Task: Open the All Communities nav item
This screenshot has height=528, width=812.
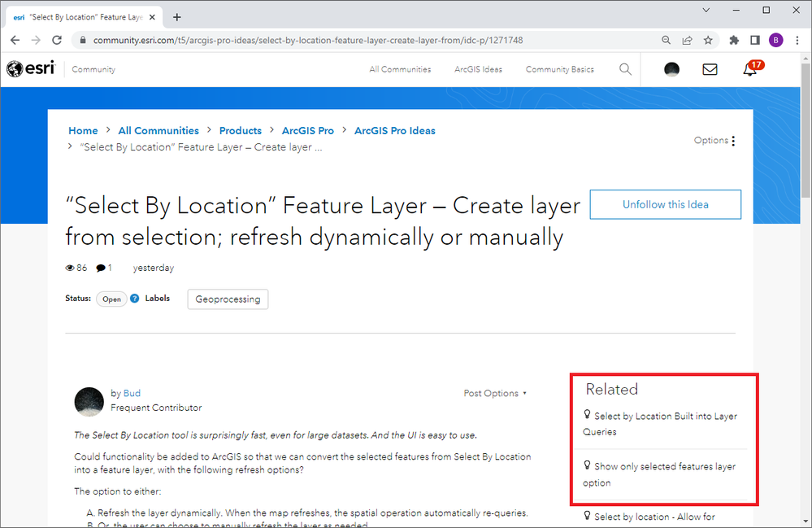Action: [400, 69]
